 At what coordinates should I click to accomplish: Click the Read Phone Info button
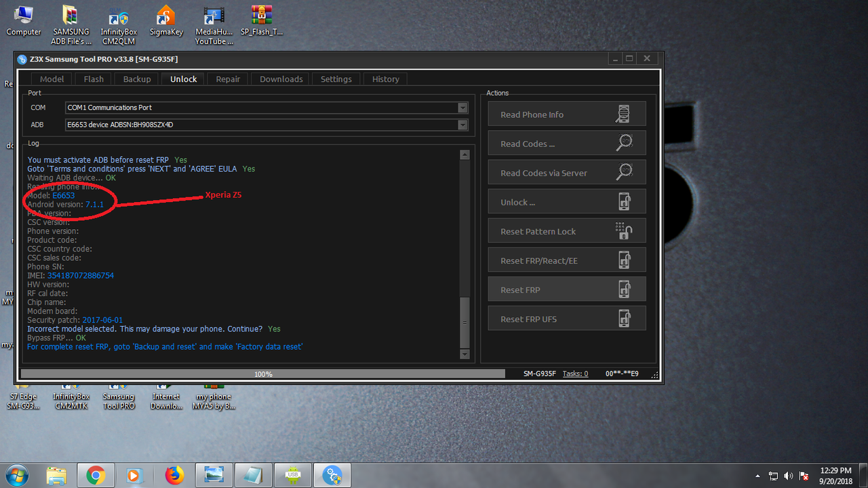click(x=567, y=115)
